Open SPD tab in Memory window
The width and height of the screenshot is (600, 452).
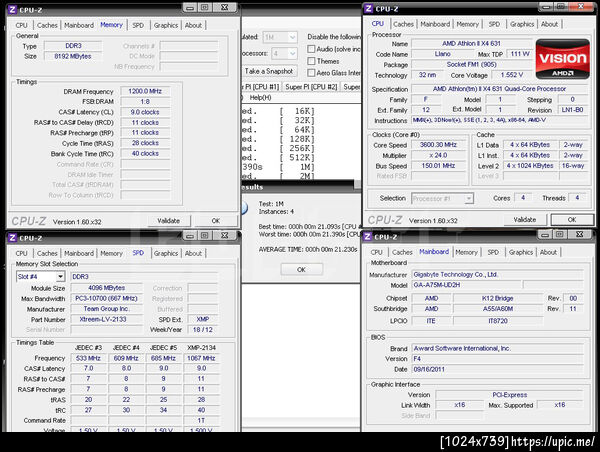point(138,25)
